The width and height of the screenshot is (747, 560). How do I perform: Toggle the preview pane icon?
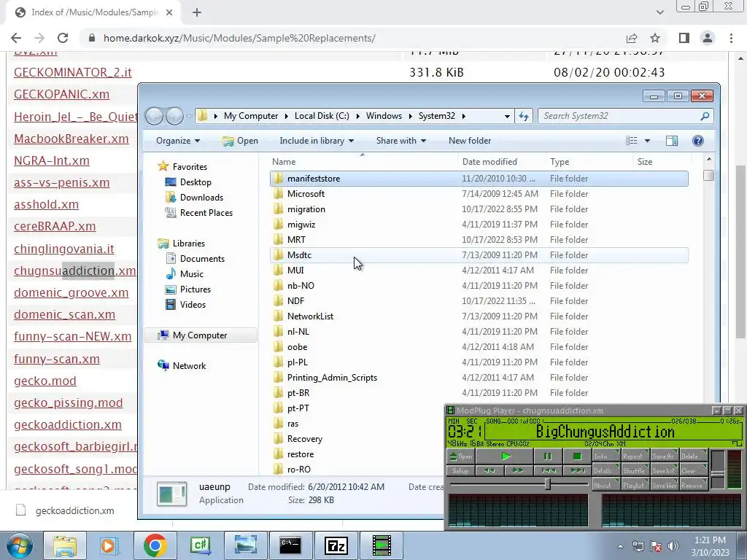pos(672,141)
